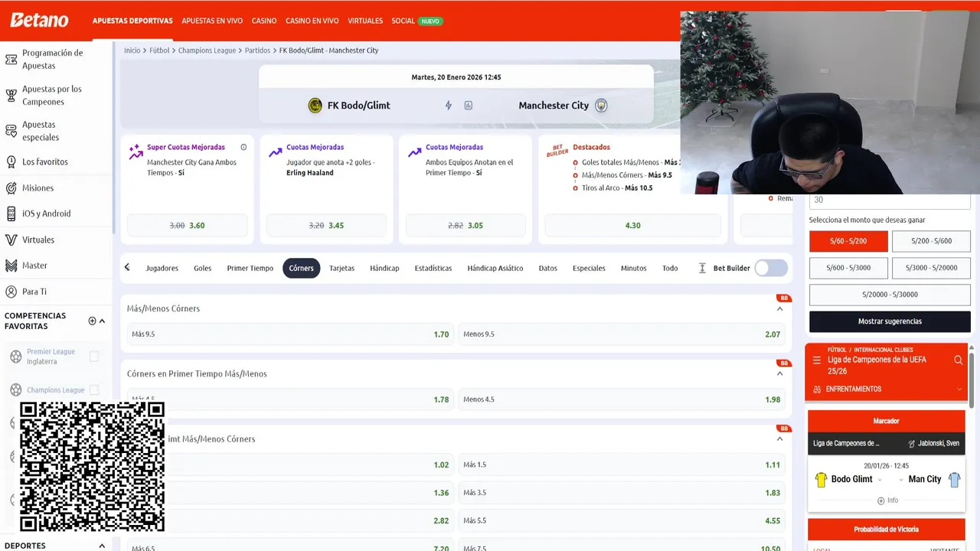Click the Betano logo
980x551 pixels.
point(39,21)
